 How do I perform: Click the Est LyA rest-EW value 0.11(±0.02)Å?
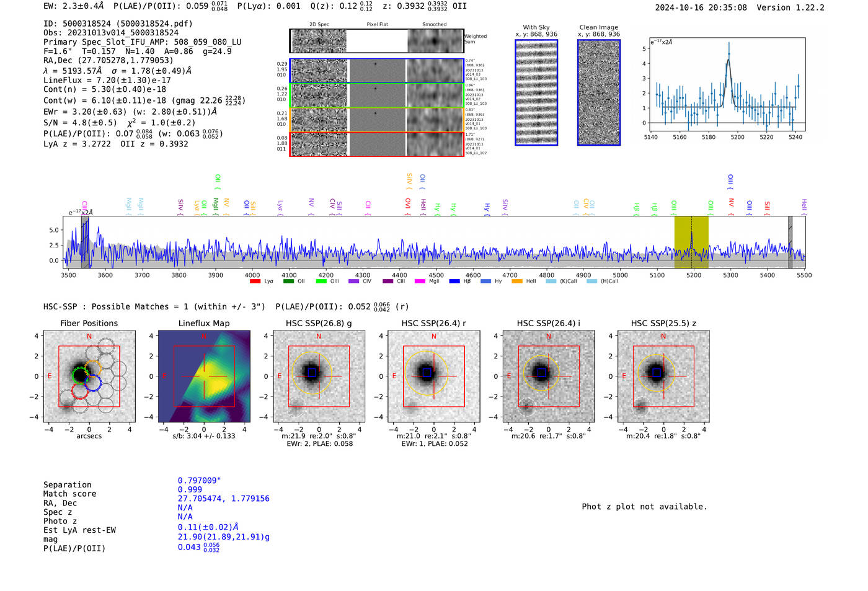coord(208,527)
